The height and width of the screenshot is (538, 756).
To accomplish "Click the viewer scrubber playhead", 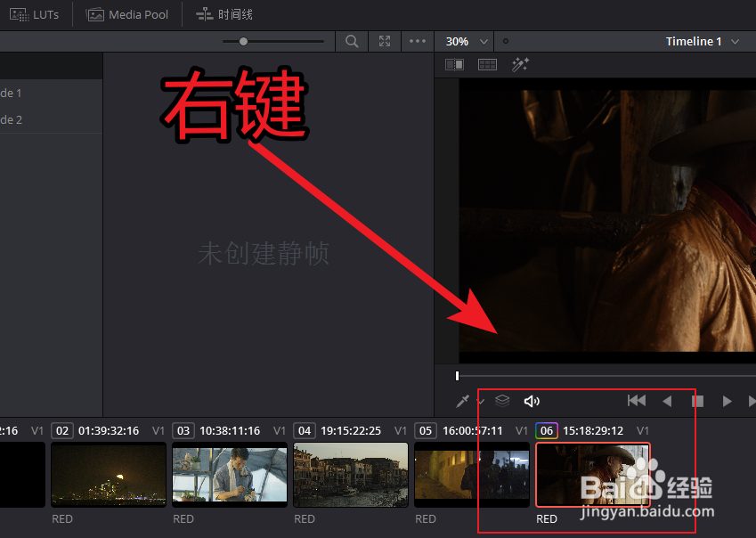I will click(x=457, y=376).
